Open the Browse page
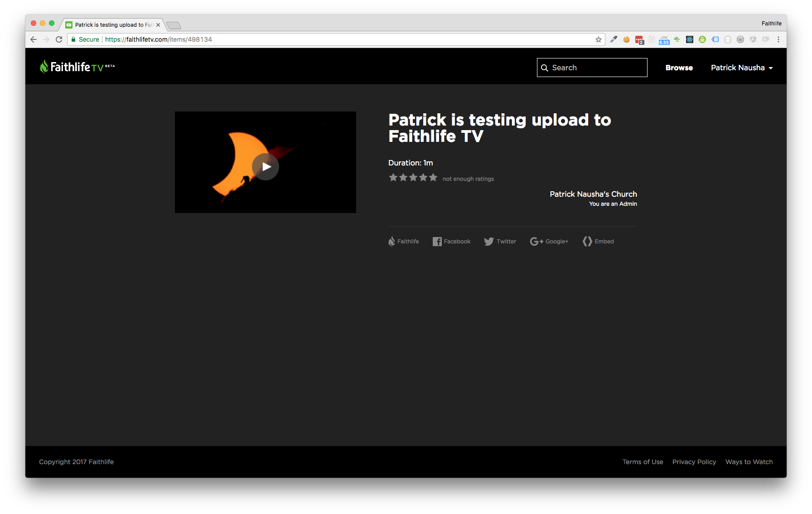Image resolution: width=812 pixels, height=514 pixels. point(679,68)
